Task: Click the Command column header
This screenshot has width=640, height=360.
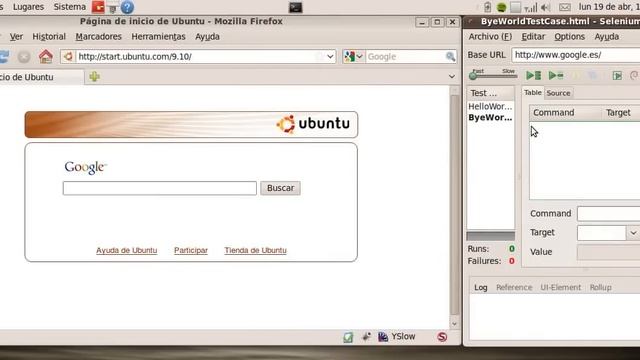Action: (x=565, y=113)
